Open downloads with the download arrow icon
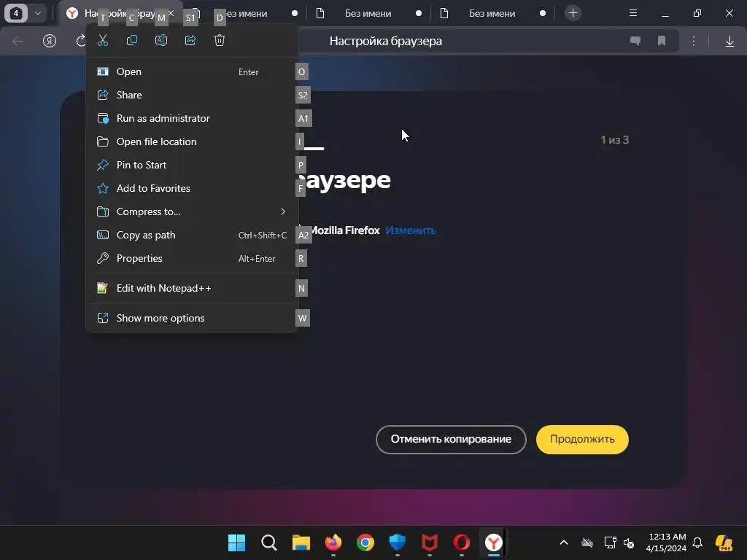The image size is (747, 560). coord(729,42)
